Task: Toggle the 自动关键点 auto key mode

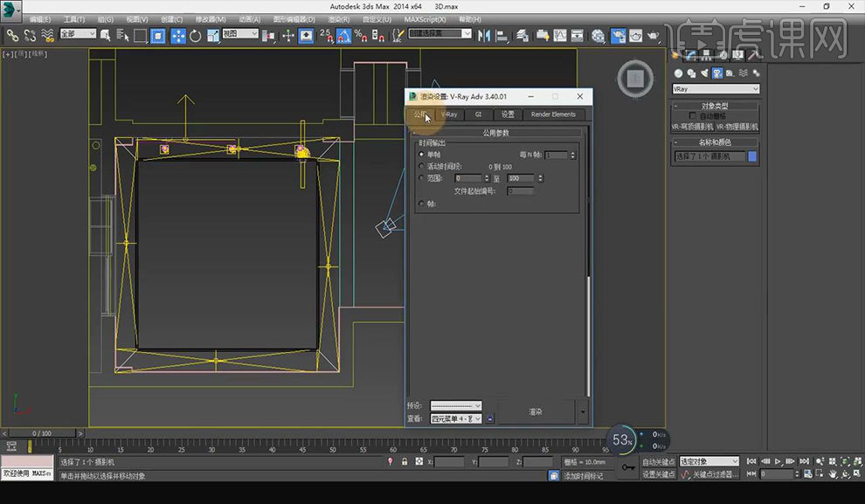Action: tap(658, 461)
